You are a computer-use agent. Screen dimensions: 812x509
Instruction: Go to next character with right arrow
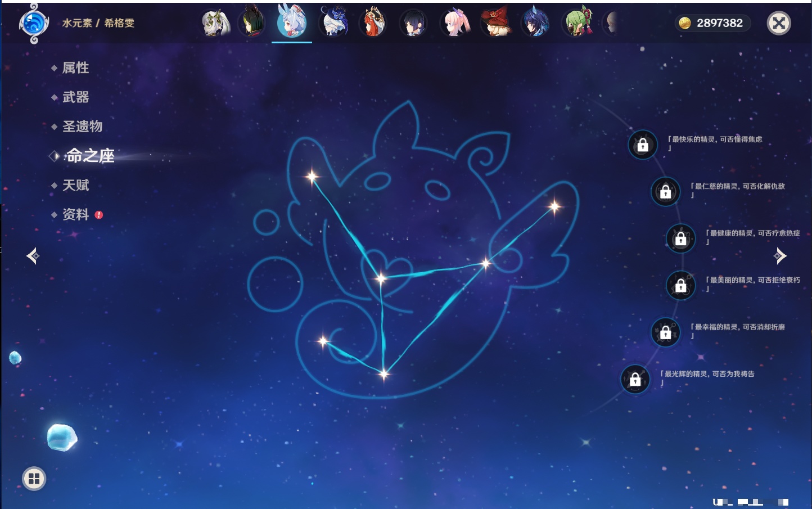click(x=780, y=256)
